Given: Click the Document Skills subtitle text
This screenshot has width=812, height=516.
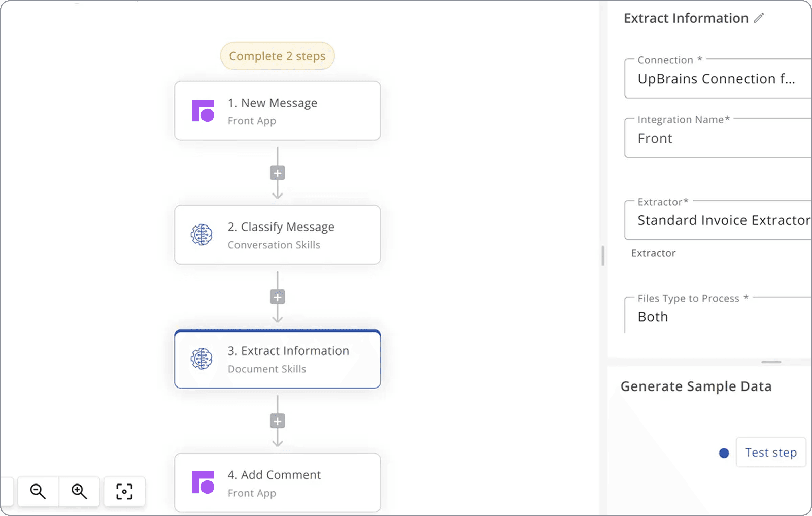Looking at the screenshot, I should pos(267,369).
